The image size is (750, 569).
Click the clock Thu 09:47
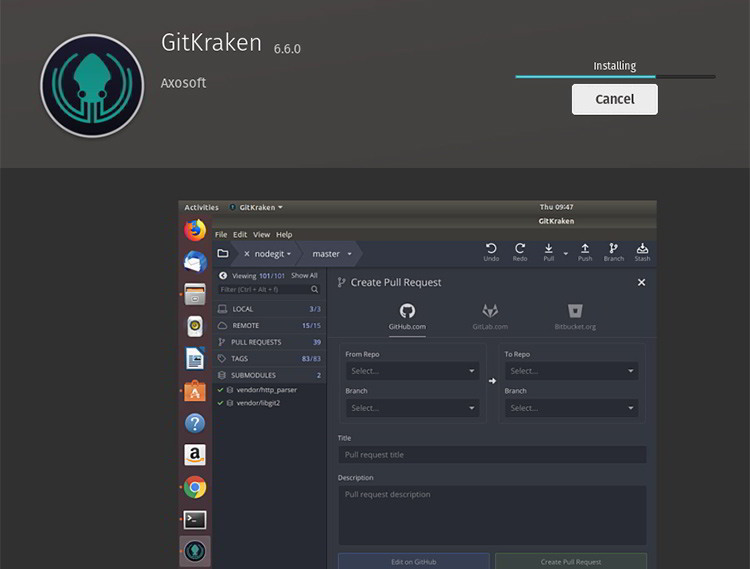(556, 207)
